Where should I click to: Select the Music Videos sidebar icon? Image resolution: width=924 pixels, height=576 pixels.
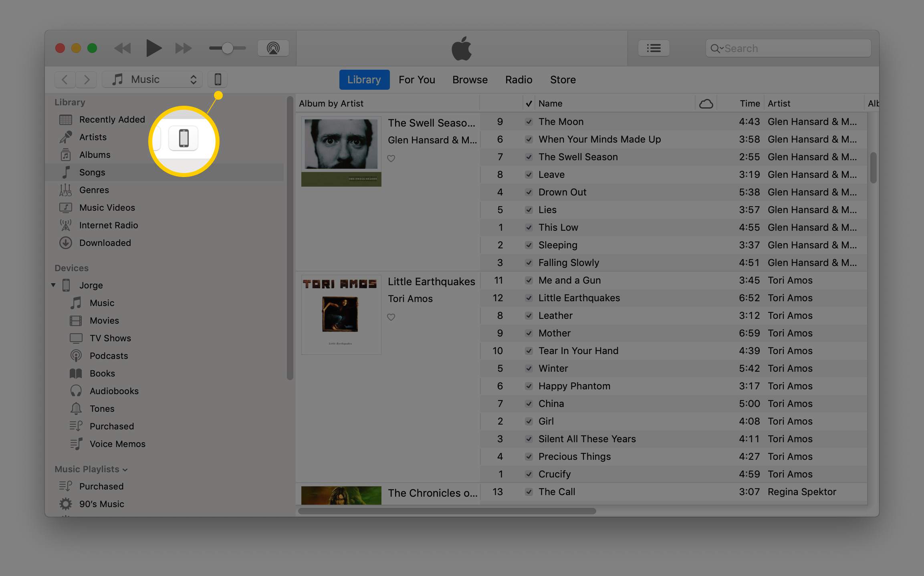(x=67, y=207)
